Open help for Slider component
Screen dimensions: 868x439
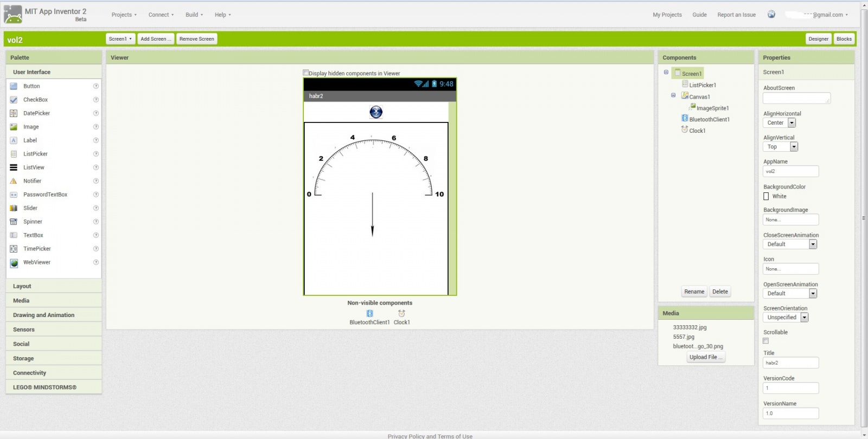point(96,208)
